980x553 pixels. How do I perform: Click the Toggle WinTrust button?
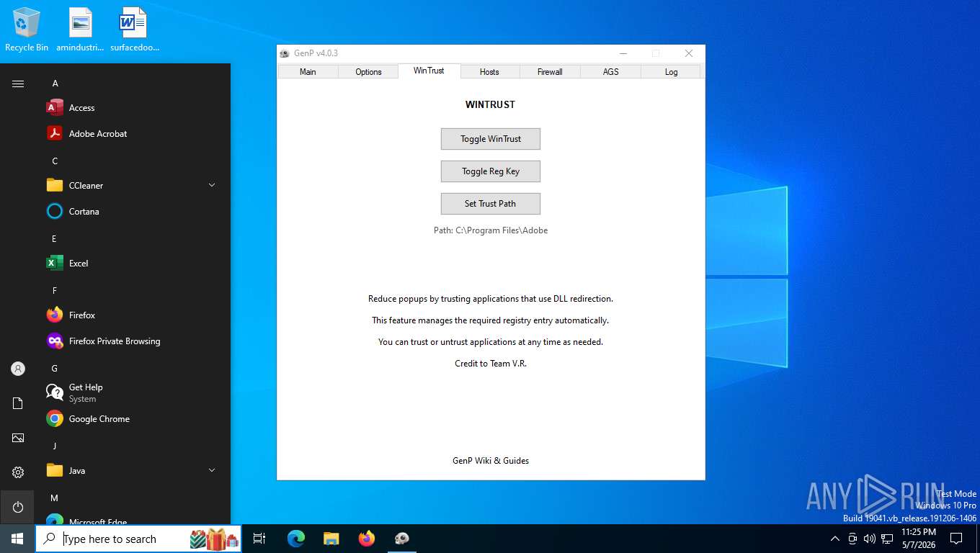point(491,139)
